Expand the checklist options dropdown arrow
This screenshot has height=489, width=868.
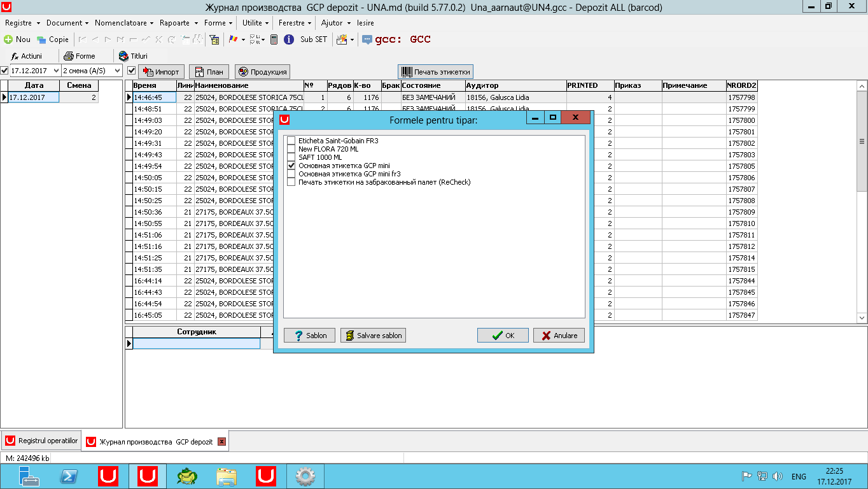[x=262, y=39]
